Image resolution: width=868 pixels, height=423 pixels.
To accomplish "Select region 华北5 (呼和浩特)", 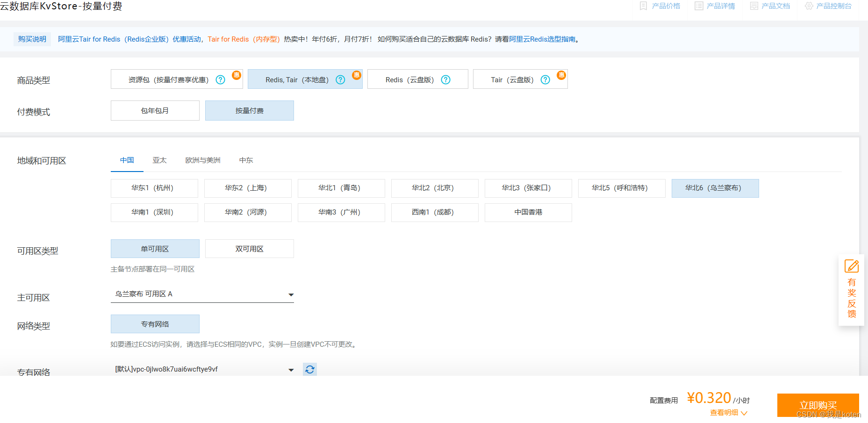I will click(x=622, y=188).
